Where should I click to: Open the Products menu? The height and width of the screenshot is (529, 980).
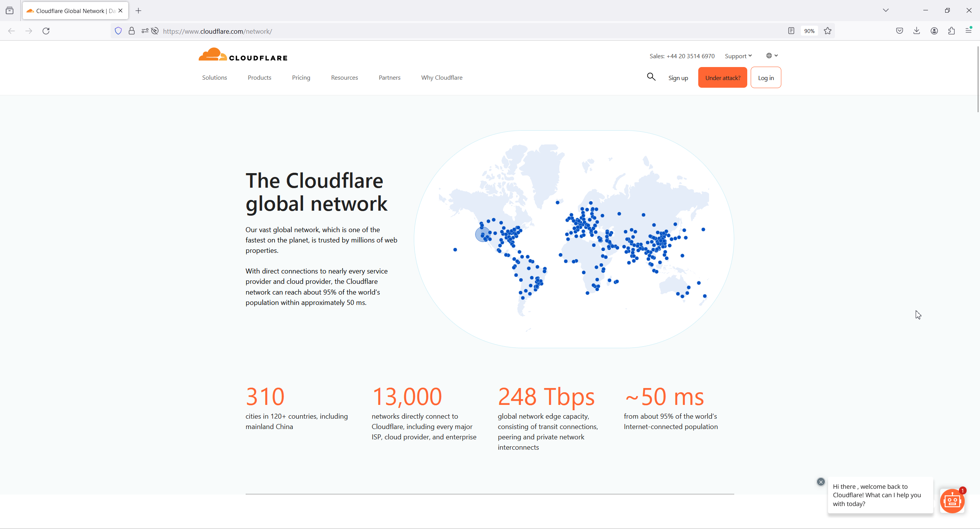(x=259, y=77)
